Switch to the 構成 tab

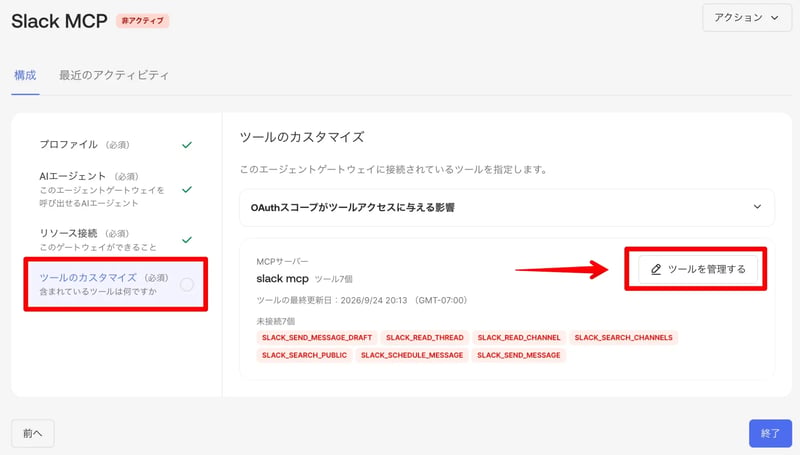[25, 75]
